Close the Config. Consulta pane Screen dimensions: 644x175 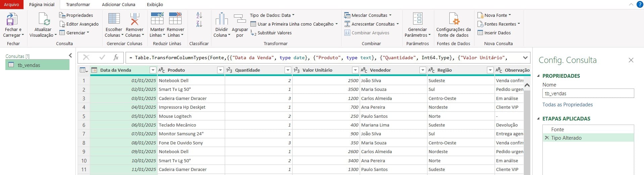(x=631, y=60)
